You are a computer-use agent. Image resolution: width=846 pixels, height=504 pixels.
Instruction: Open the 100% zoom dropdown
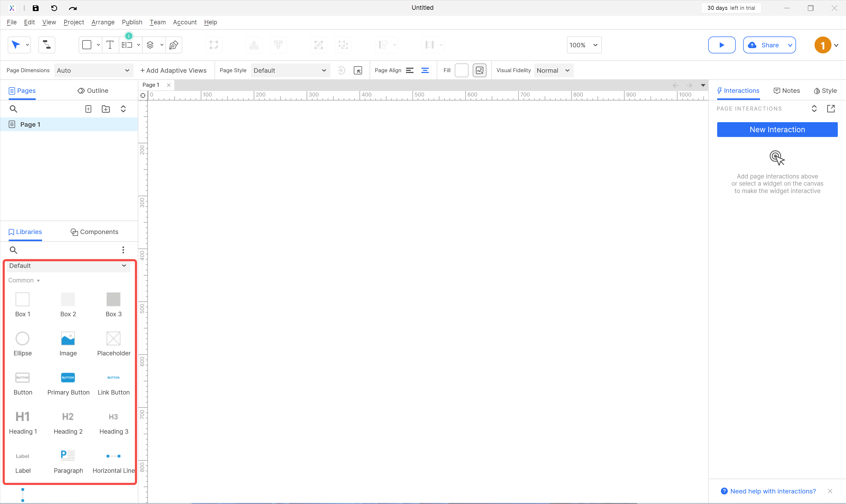click(584, 45)
